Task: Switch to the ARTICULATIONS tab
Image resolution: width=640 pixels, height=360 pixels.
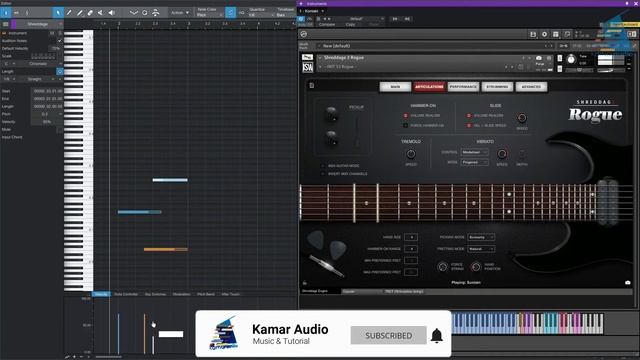Action: pos(429,87)
